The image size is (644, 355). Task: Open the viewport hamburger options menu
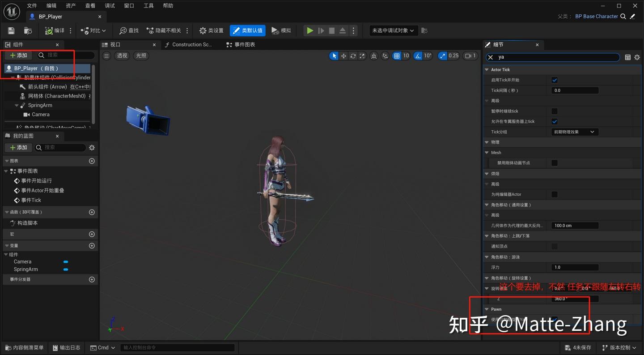coord(106,56)
